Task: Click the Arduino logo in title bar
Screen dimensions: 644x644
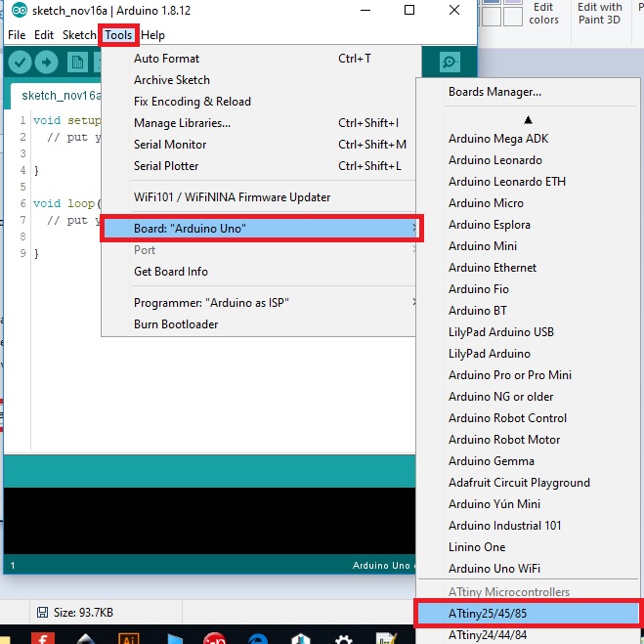Action: point(19,10)
